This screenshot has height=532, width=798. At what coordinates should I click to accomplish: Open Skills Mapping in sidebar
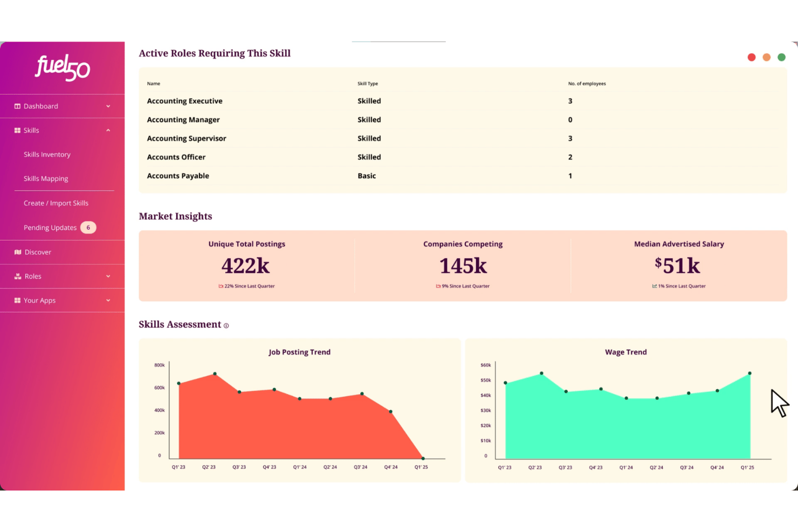[46, 179]
